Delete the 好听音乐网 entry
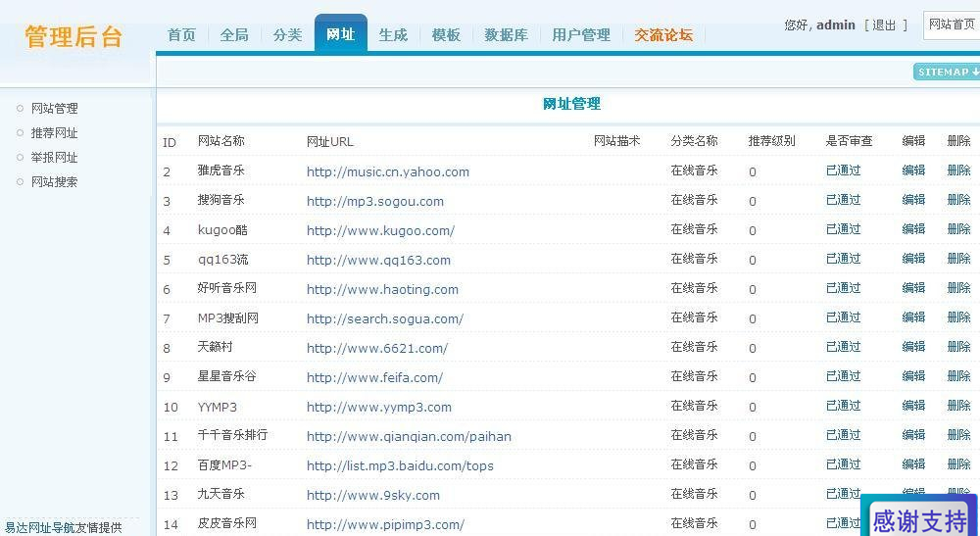980x536 pixels. pyautogui.click(x=958, y=287)
